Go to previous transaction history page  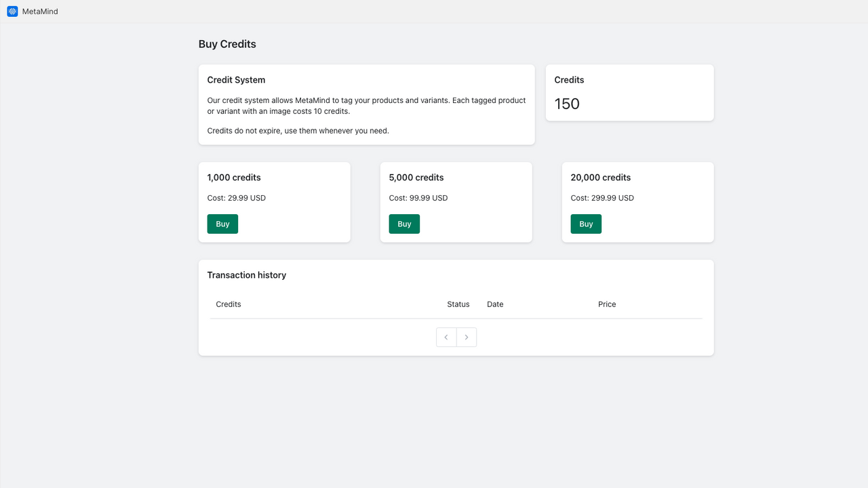coord(446,337)
